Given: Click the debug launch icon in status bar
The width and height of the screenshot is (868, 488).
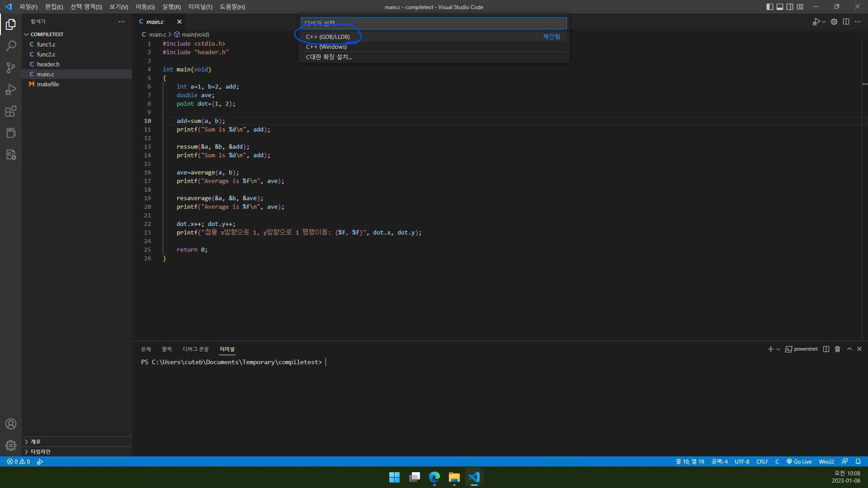Looking at the screenshot, I should [40, 461].
